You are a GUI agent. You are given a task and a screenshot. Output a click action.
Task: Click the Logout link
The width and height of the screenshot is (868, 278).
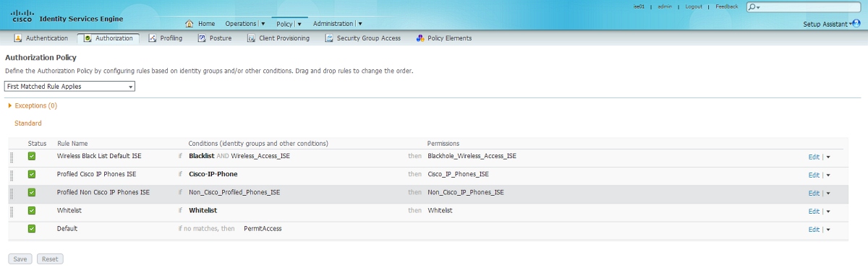(x=694, y=6)
